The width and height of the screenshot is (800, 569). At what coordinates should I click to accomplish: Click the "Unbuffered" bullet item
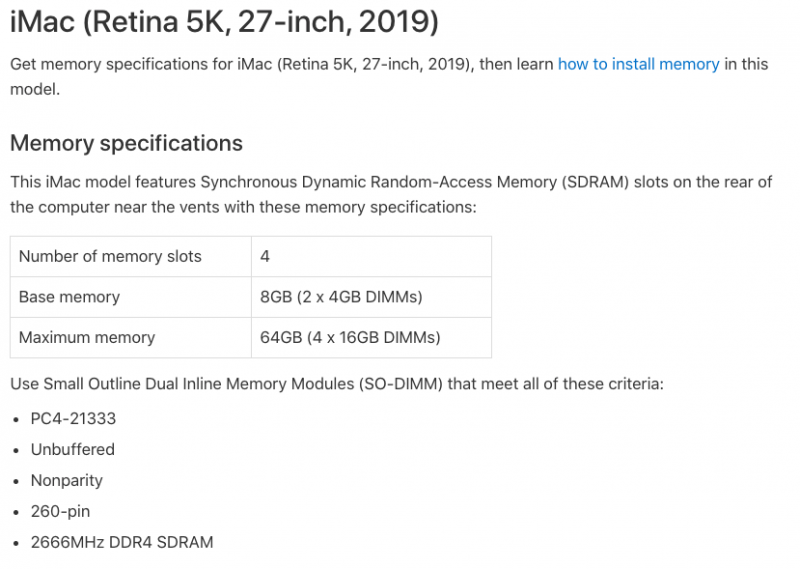click(72, 449)
